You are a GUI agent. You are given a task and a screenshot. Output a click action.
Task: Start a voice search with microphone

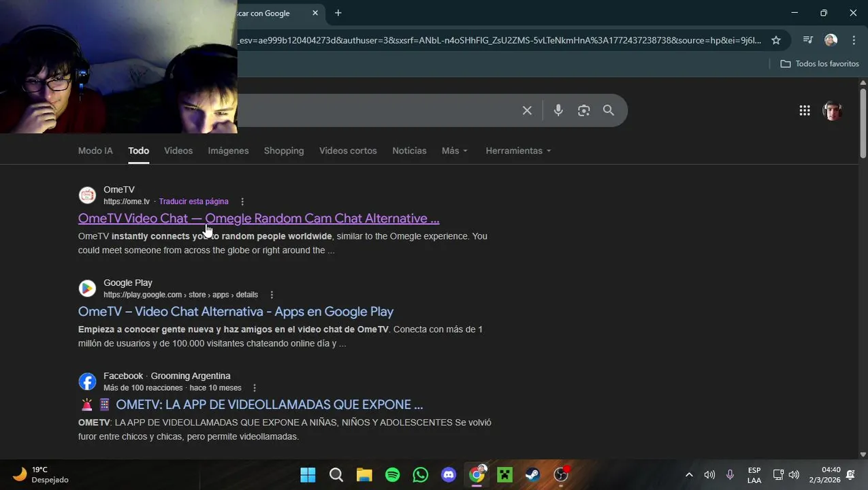(x=558, y=110)
